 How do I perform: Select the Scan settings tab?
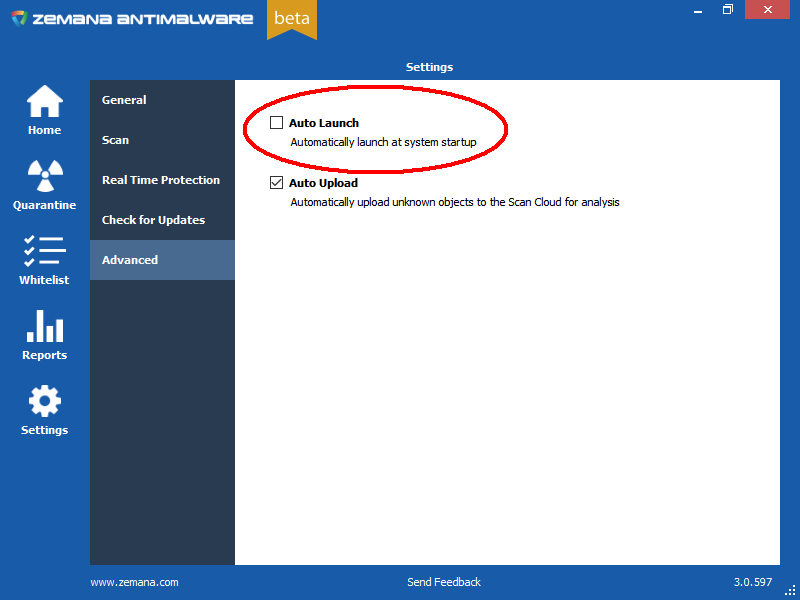(x=162, y=140)
